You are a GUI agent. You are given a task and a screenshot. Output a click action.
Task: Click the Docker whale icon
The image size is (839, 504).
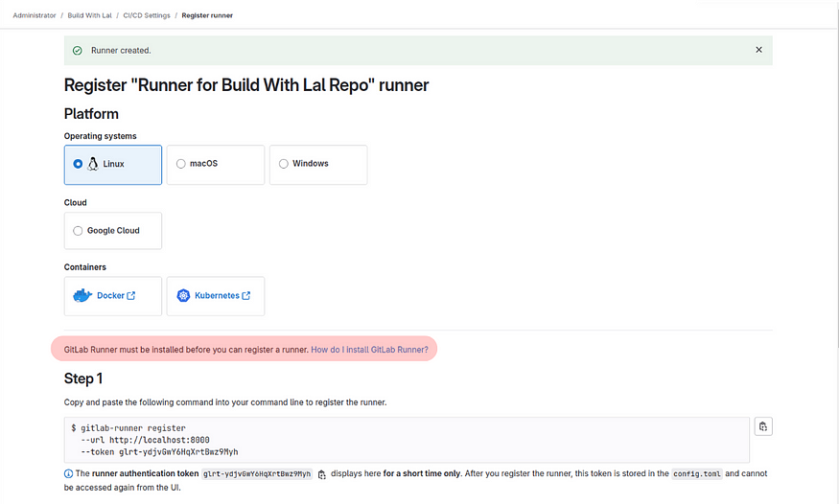point(82,295)
